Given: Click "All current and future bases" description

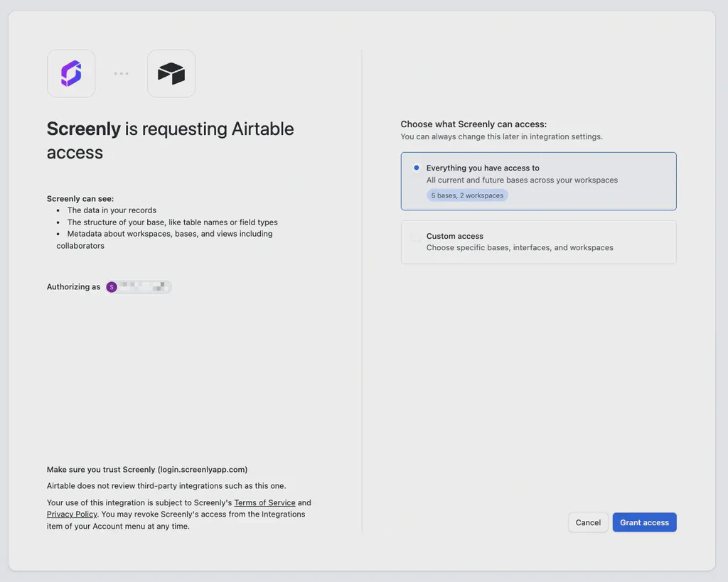Looking at the screenshot, I should [x=522, y=180].
